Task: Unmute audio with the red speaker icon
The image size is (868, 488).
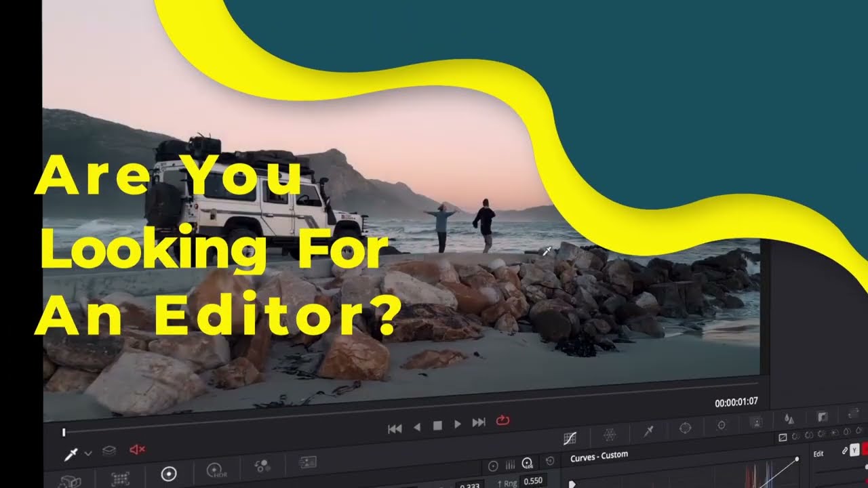Action: coord(137,449)
